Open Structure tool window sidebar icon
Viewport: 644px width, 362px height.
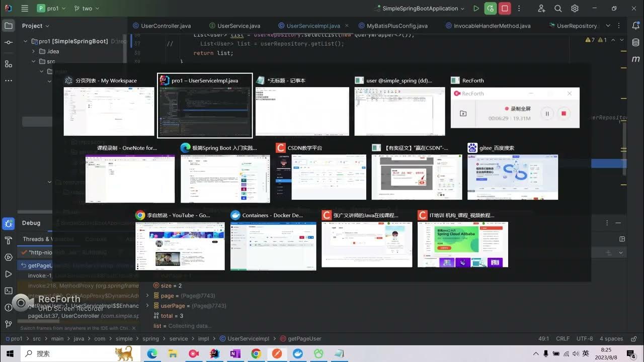9,64
